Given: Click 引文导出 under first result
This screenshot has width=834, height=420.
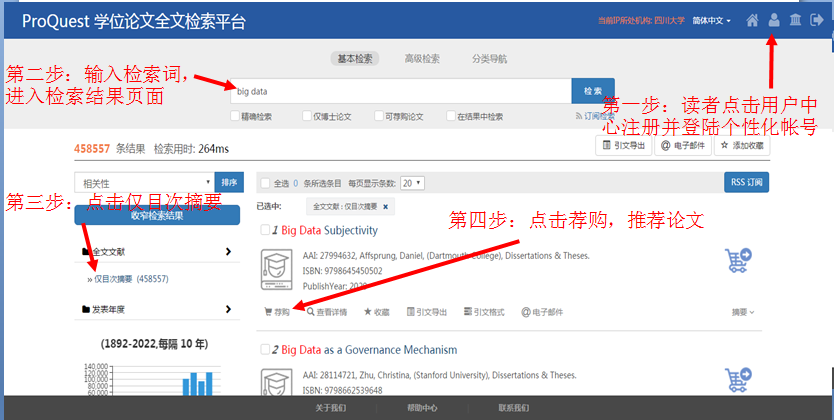Looking at the screenshot, I should (x=427, y=312).
